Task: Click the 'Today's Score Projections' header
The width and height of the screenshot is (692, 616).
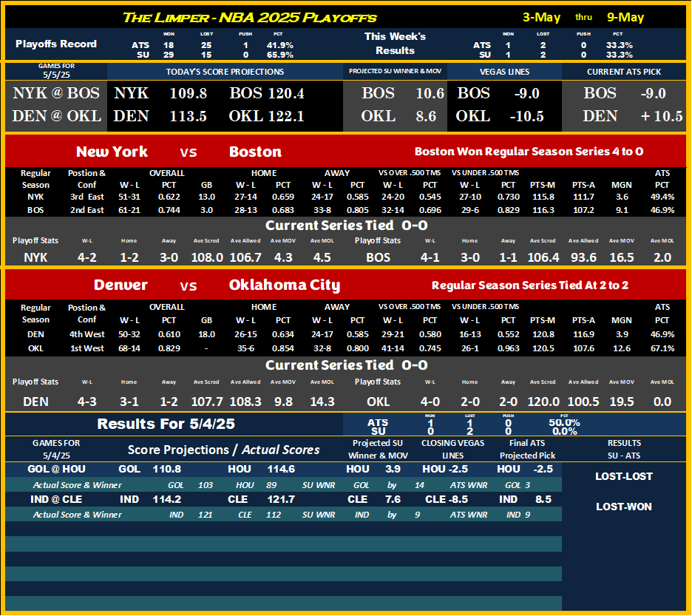Action: point(225,72)
